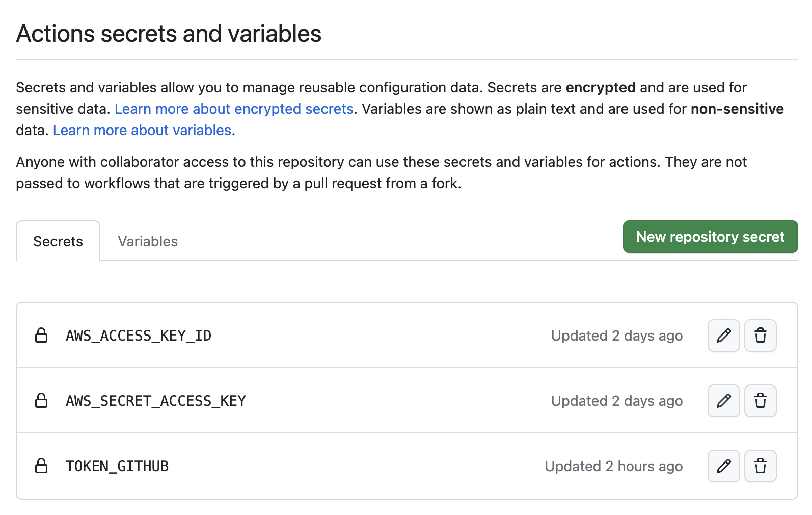Click the AWS_ACCESS_KEY_ID secret name
Screen dimensions: 812x515
[139, 336]
